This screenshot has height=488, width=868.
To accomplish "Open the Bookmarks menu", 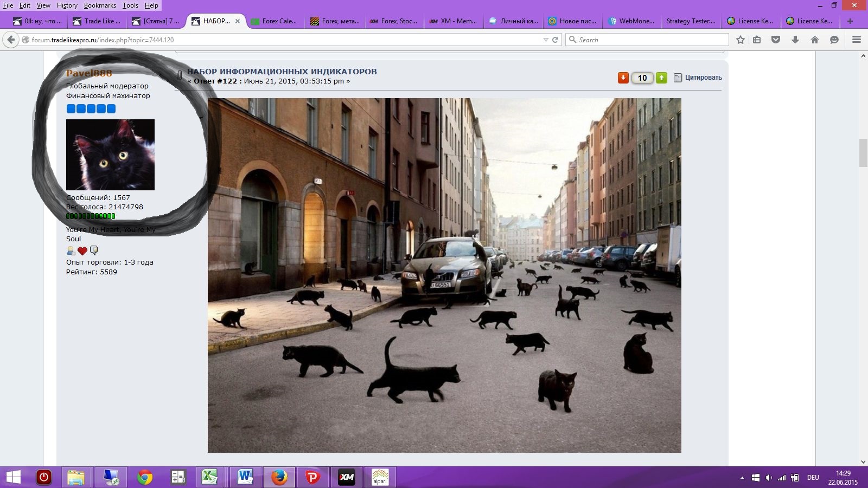I will click(100, 5).
